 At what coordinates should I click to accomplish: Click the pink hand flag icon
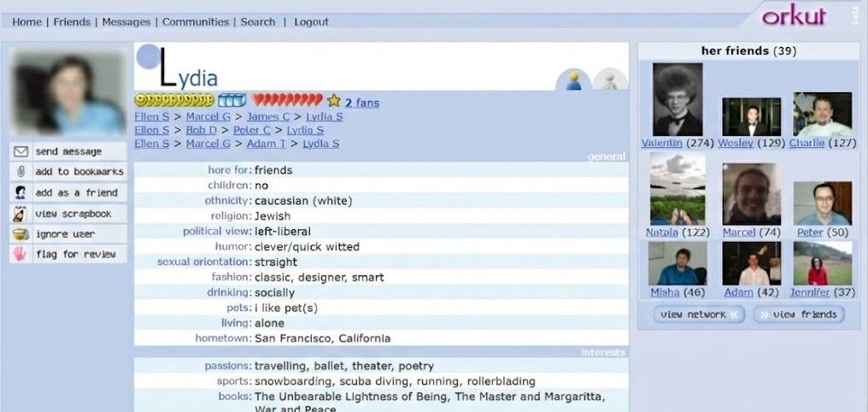(x=21, y=254)
